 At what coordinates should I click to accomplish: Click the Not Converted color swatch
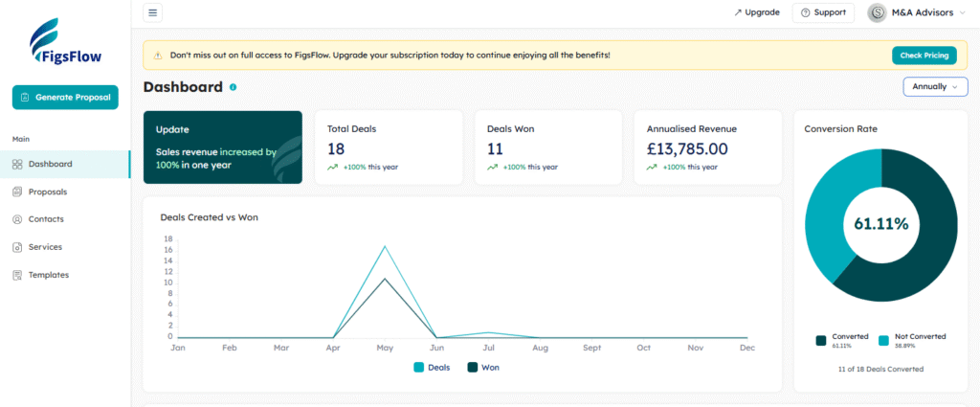coord(885,340)
